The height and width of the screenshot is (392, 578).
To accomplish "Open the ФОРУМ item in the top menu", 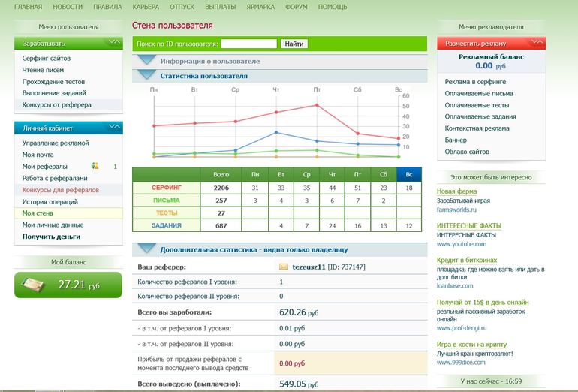I will 296,7.
